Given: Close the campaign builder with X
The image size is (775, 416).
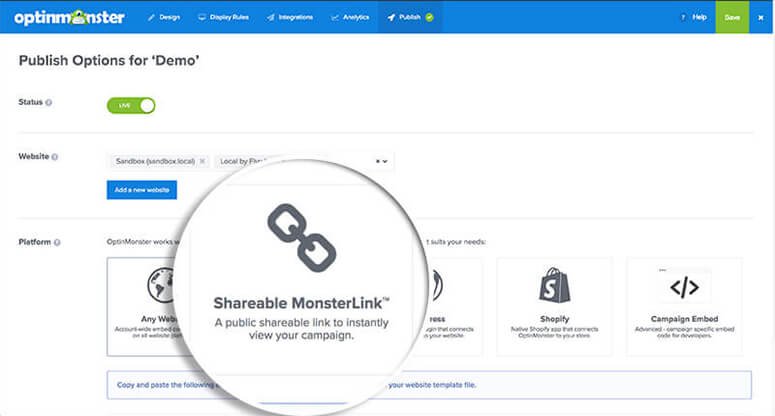Looking at the screenshot, I should coord(761,17).
